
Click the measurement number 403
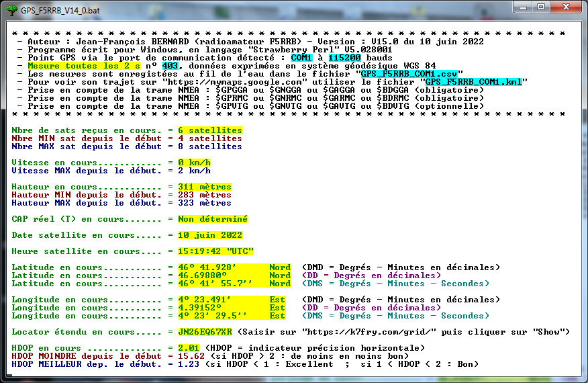tap(170, 66)
